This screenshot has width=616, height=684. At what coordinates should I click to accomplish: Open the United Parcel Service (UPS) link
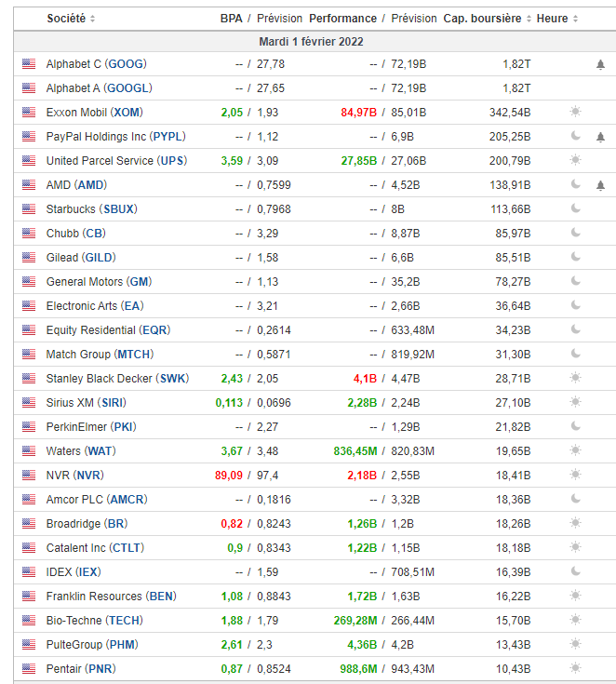(x=116, y=161)
